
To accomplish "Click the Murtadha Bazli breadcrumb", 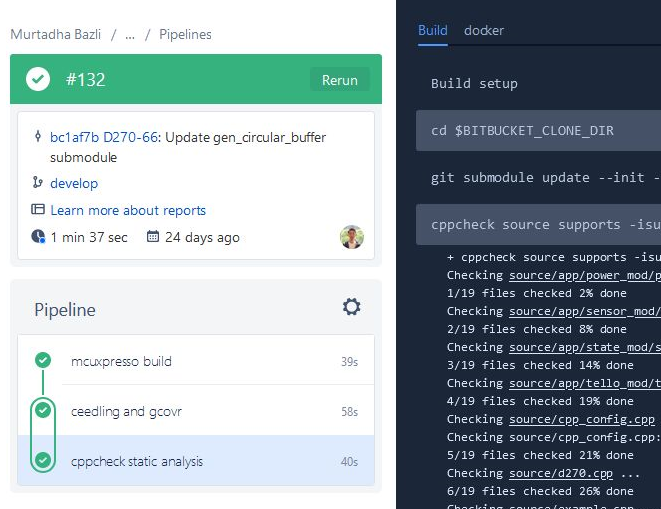I will click(56, 35).
